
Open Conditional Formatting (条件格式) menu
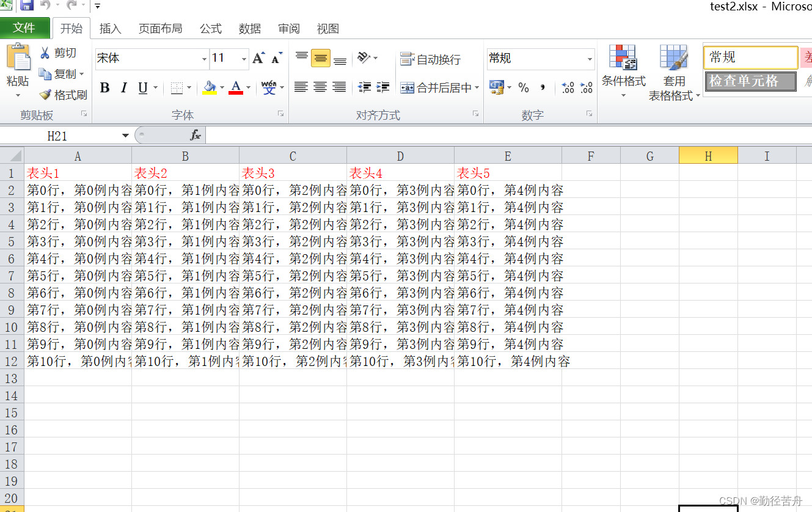(623, 72)
